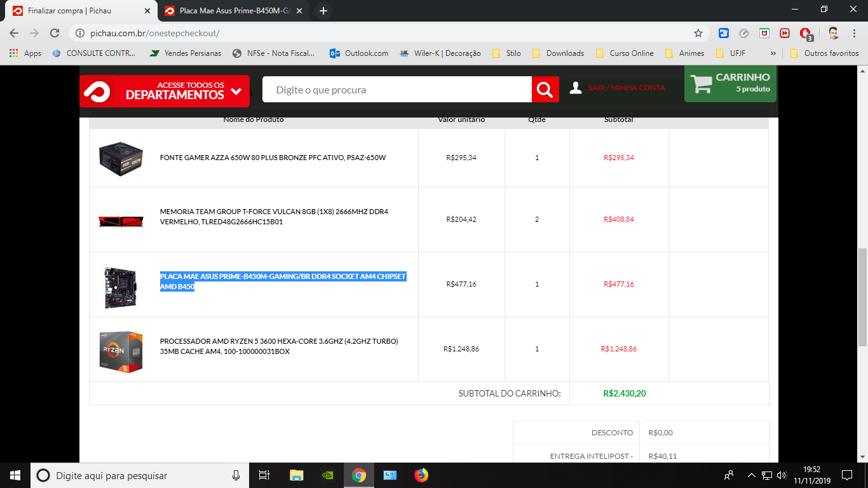The height and width of the screenshot is (488, 868).
Task: Close the Finalizar compra tab
Action: point(147,11)
